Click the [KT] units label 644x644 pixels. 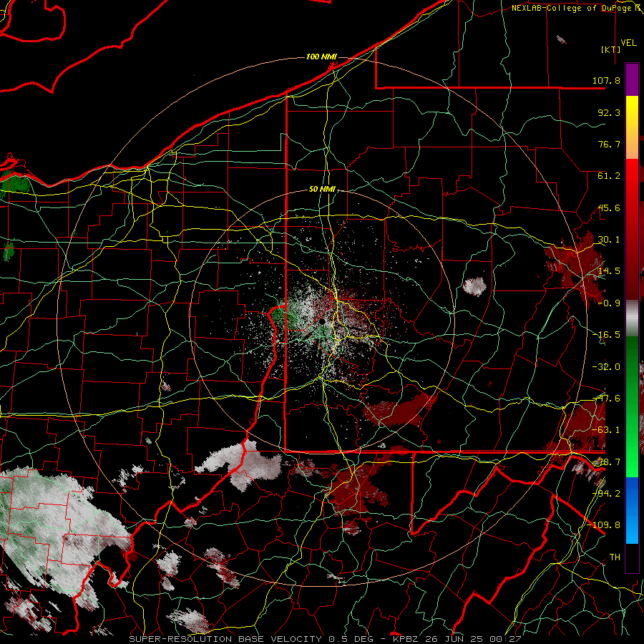coord(611,49)
